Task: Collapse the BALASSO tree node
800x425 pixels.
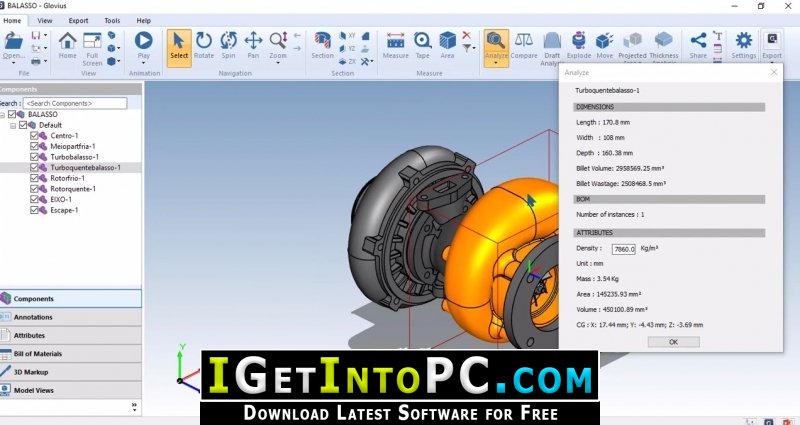Action: [x=3, y=115]
